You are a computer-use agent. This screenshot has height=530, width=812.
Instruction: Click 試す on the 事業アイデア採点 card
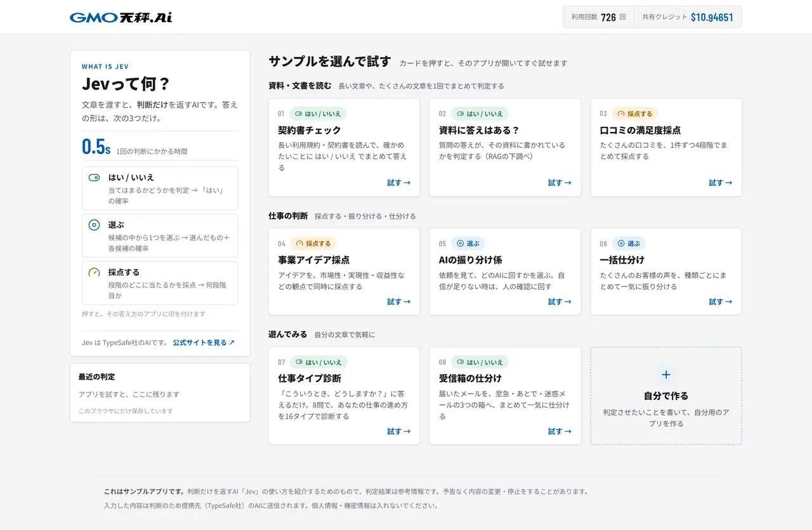tap(398, 302)
